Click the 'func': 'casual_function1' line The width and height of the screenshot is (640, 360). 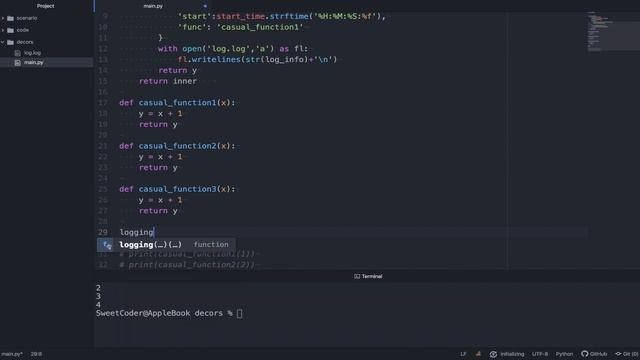click(240, 27)
